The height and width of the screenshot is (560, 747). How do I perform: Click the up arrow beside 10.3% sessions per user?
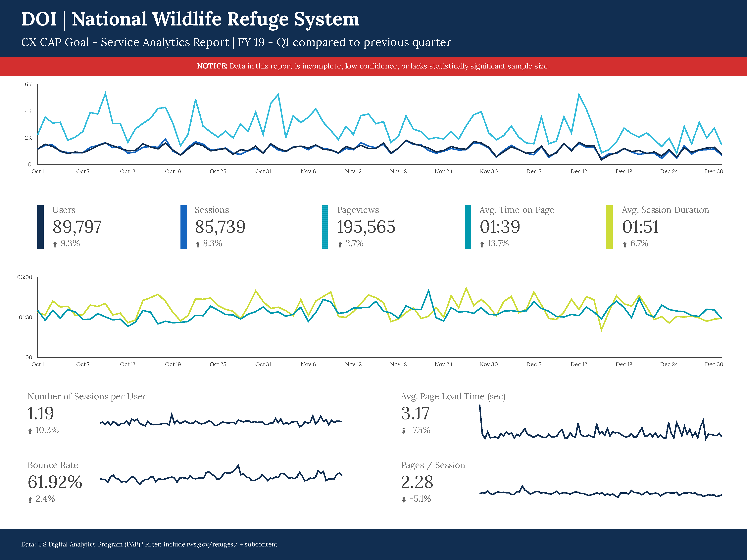point(30,431)
